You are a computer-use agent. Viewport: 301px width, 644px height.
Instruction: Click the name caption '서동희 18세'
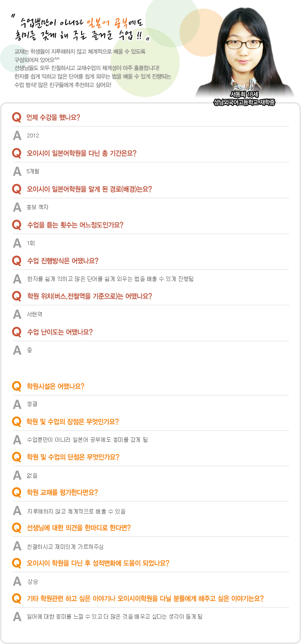coord(244,95)
